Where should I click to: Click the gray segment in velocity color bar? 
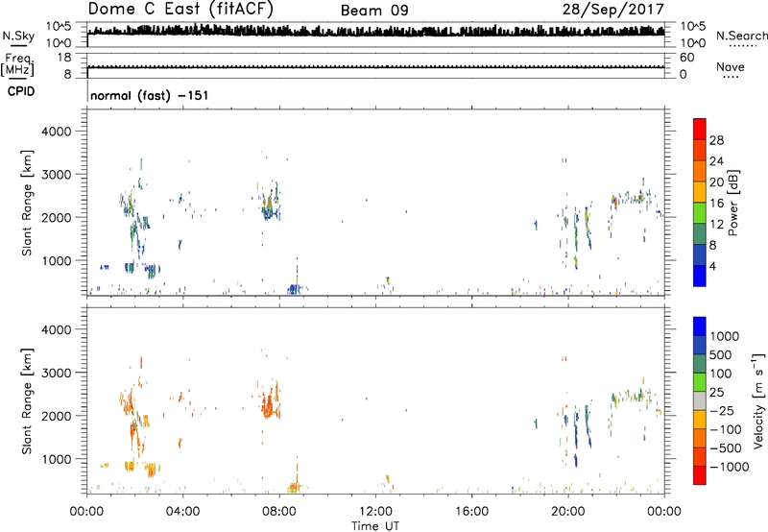tap(700, 401)
